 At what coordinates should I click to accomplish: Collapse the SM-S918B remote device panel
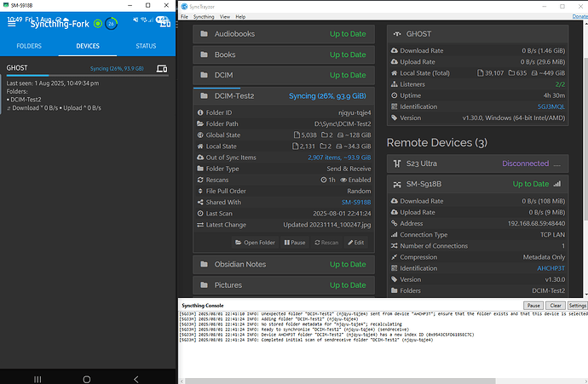477,184
